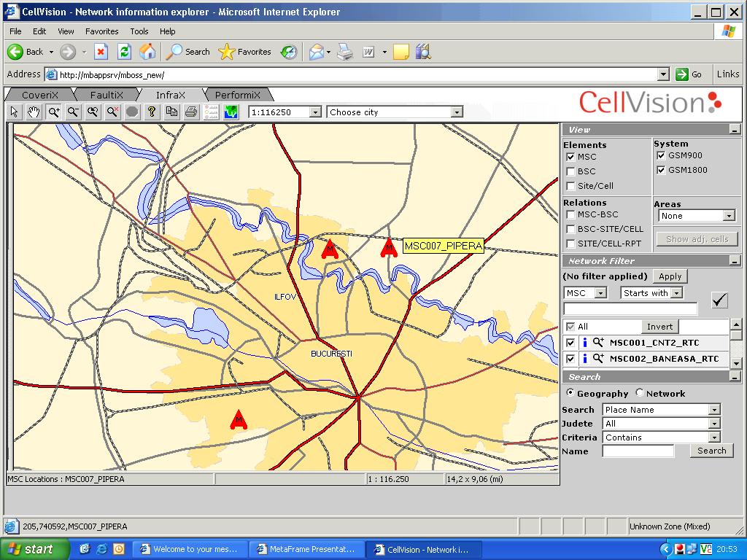
Task: Open the Criteria Contains dropdown
Action: pyautogui.click(x=713, y=437)
